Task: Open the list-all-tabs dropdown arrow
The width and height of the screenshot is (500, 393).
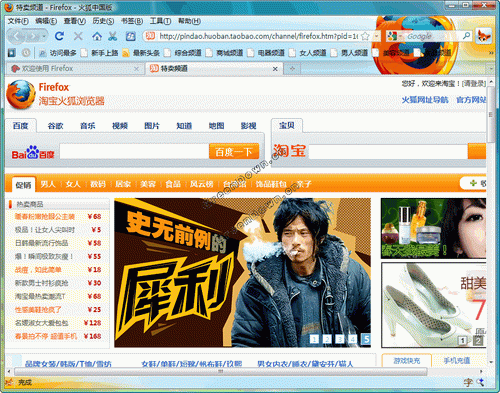Action: [x=491, y=69]
